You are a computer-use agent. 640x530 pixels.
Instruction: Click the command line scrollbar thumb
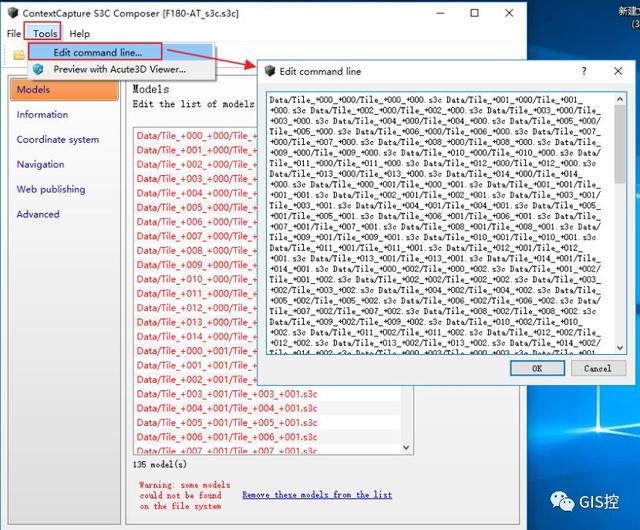click(620, 144)
